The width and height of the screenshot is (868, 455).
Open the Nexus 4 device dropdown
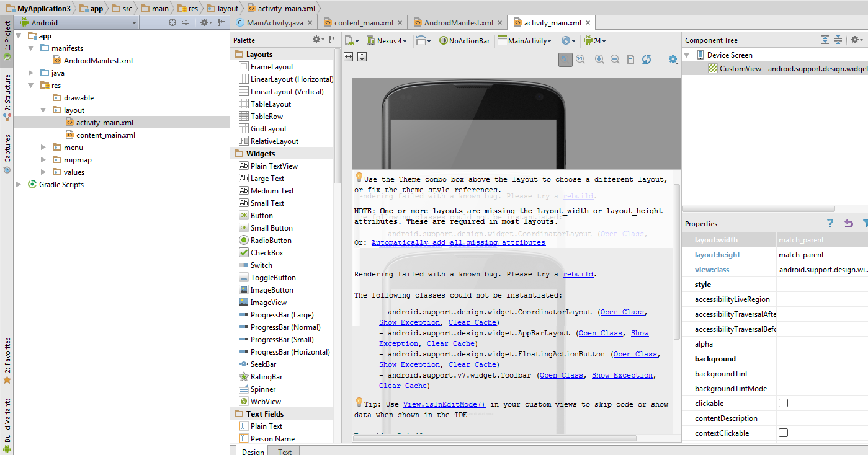pos(386,41)
